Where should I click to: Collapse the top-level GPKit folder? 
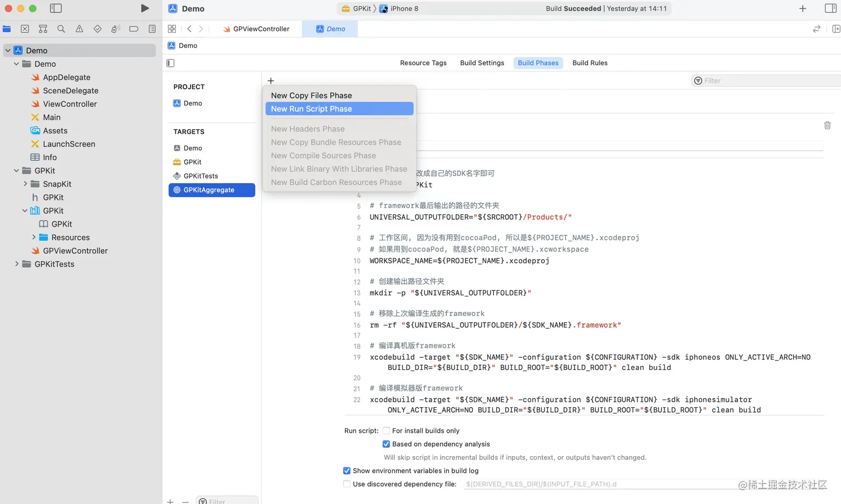pos(17,171)
